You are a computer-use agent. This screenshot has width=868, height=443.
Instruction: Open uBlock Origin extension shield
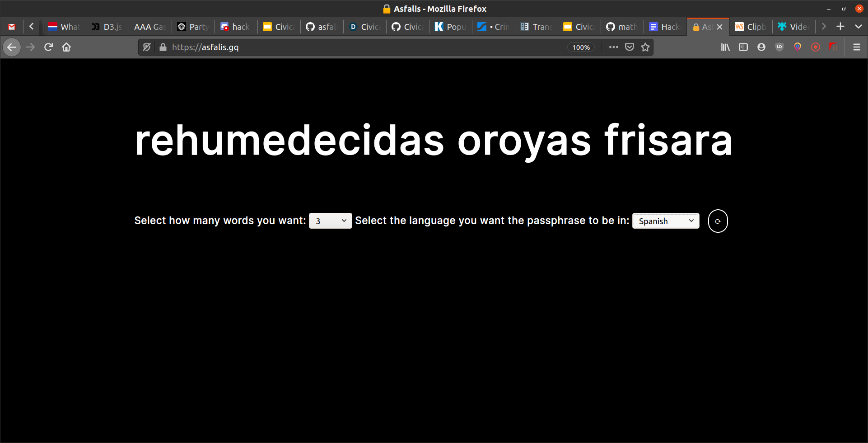pos(779,47)
